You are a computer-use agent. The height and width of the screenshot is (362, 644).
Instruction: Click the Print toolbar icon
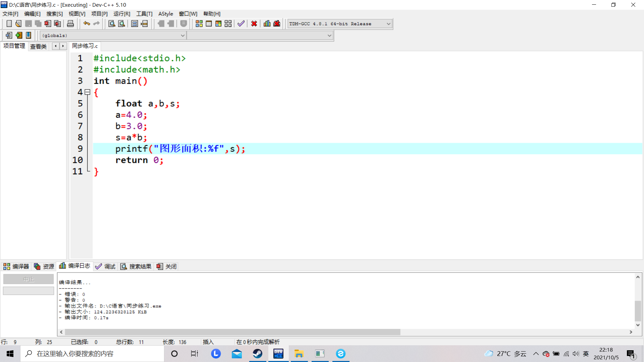(70, 23)
